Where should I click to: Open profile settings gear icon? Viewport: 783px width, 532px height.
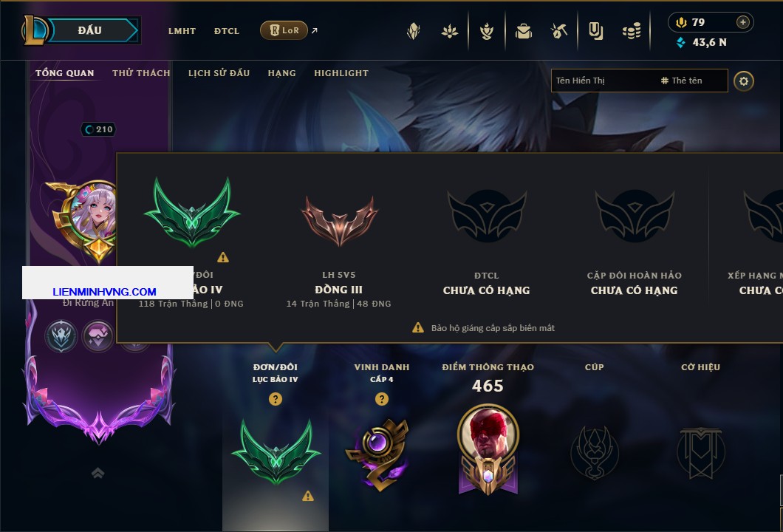tap(744, 81)
